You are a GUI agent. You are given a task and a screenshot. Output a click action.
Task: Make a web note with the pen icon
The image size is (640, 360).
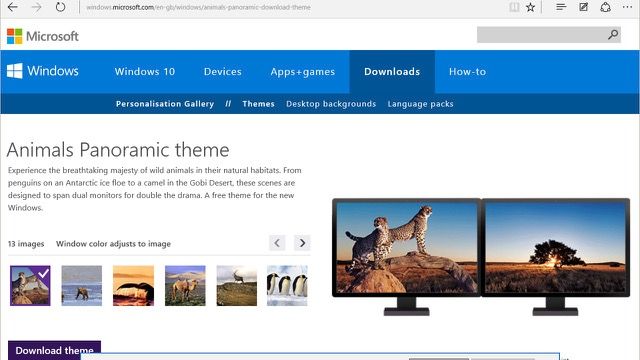tap(584, 7)
